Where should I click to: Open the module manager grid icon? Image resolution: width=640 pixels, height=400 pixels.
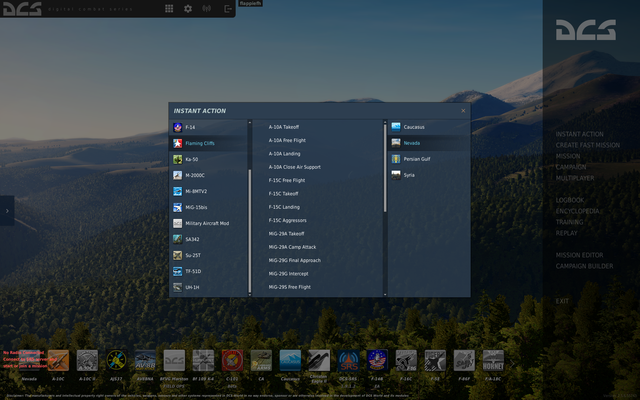coord(169,9)
